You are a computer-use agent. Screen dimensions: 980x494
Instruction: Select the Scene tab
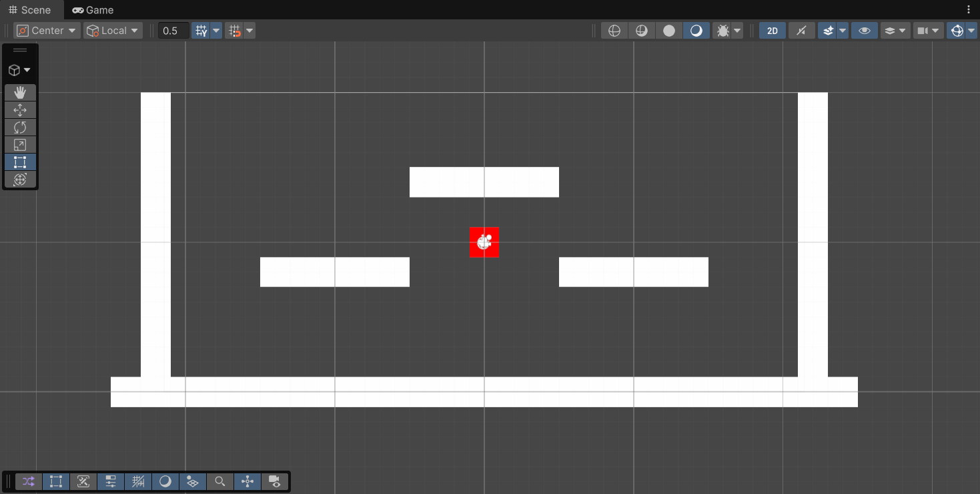[31, 9]
